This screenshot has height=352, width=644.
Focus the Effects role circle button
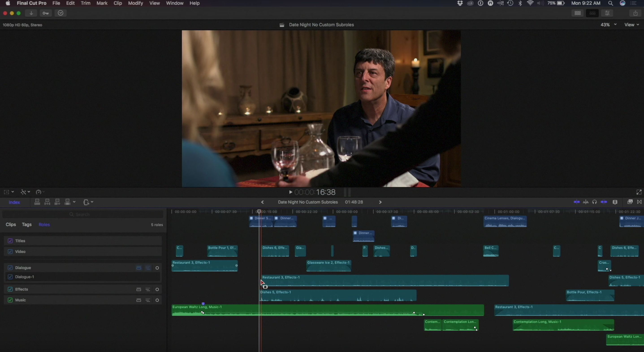[x=157, y=289]
